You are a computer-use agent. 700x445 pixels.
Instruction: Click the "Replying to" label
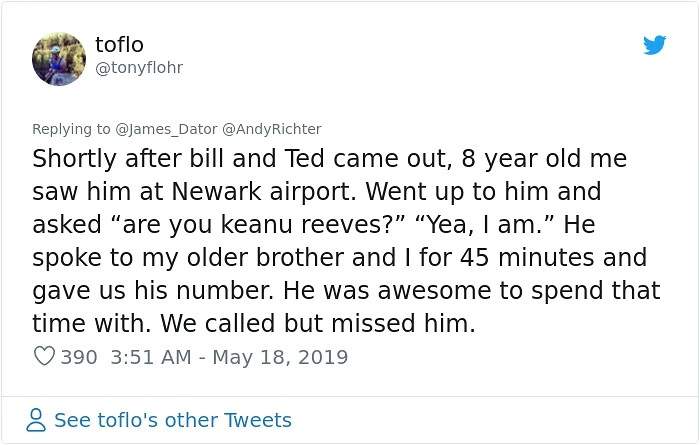(x=72, y=129)
